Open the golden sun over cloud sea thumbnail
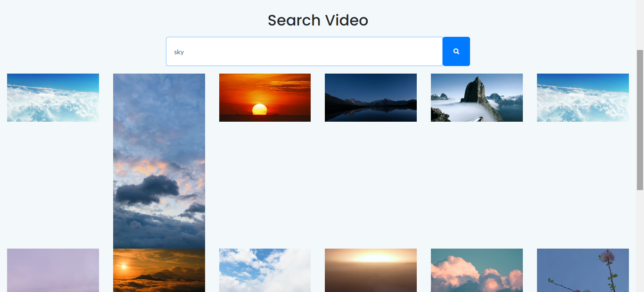The height and width of the screenshot is (292, 644). (159, 270)
